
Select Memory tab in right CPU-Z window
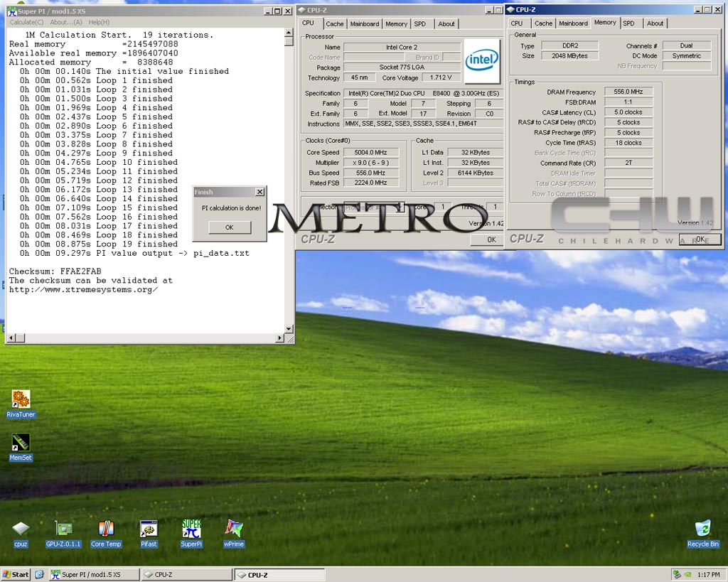point(605,22)
